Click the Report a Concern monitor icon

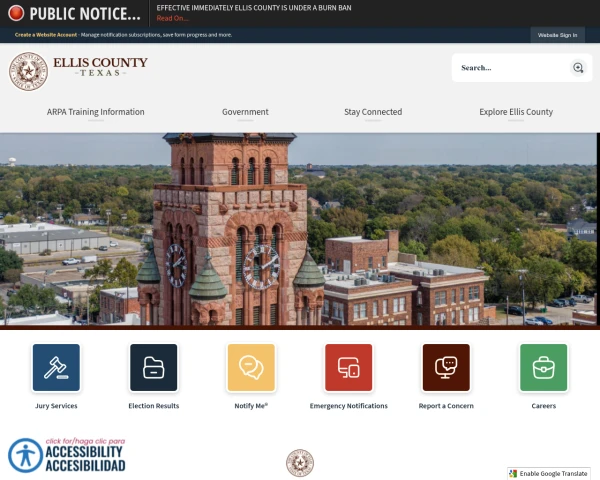[x=446, y=367]
